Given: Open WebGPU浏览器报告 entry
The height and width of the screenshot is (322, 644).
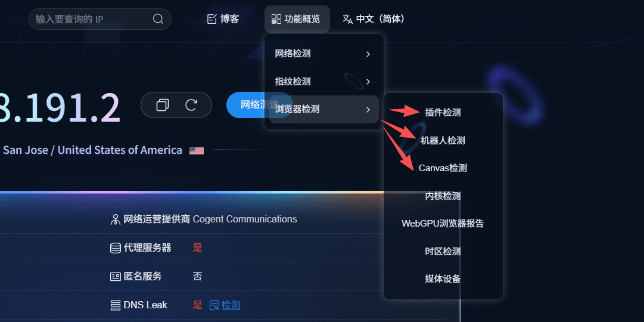Looking at the screenshot, I should click(443, 223).
